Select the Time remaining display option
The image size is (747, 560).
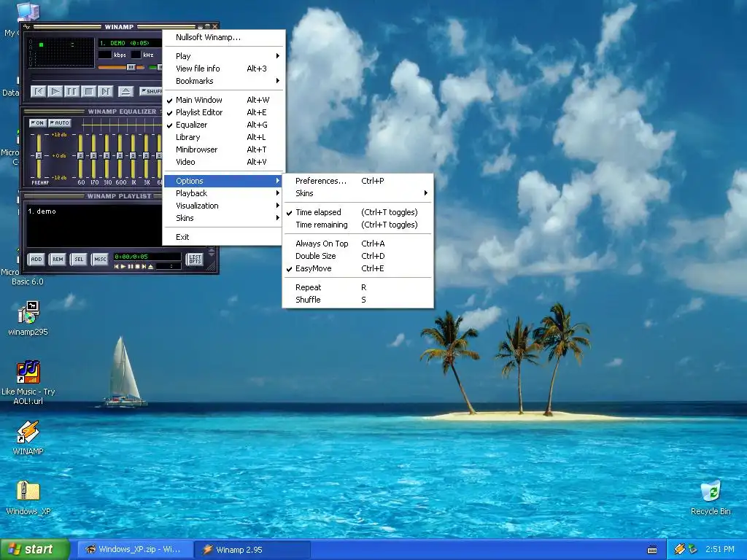[357, 225]
